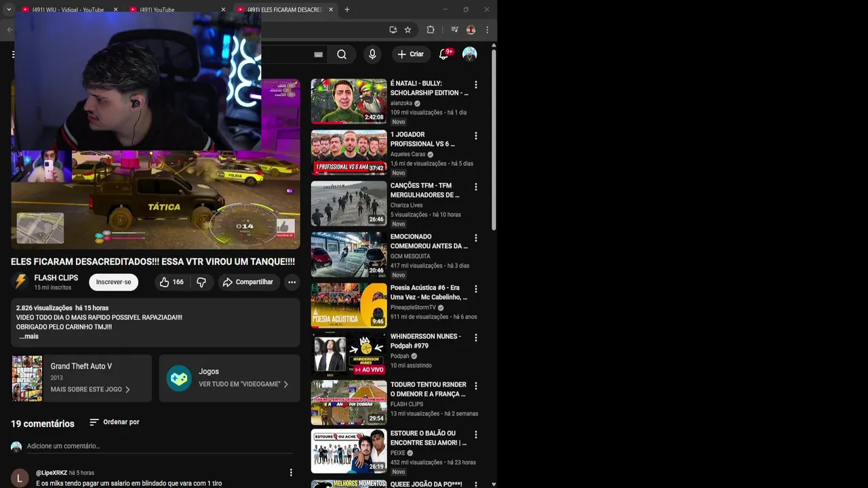The image size is (868, 488).
Task: Click Chrome profile avatar in toolbar
Action: [471, 30]
